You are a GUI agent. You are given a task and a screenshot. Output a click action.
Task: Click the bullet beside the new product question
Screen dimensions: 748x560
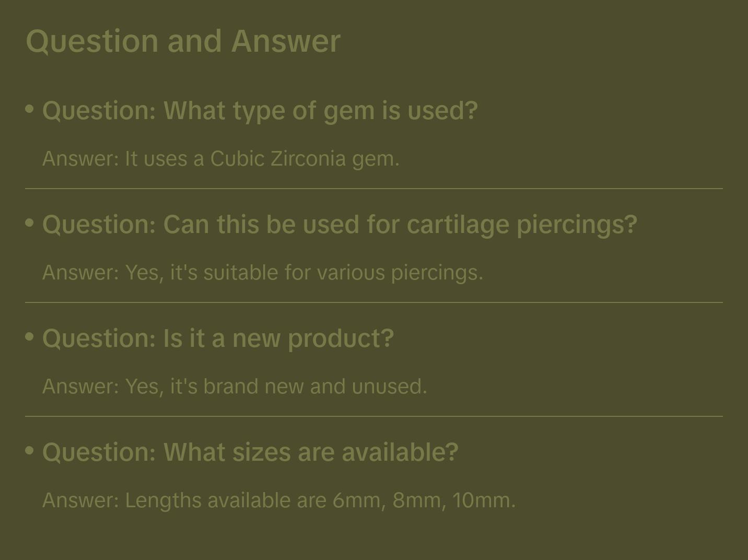tap(30, 337)
